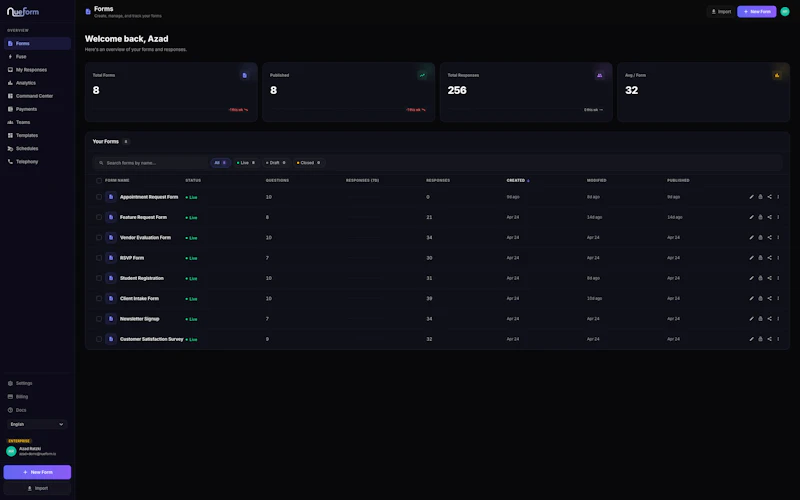This screenshot has width=800, height=500.
Task: Check the RSVP Form row checkbox
Action: pos(99,258)
